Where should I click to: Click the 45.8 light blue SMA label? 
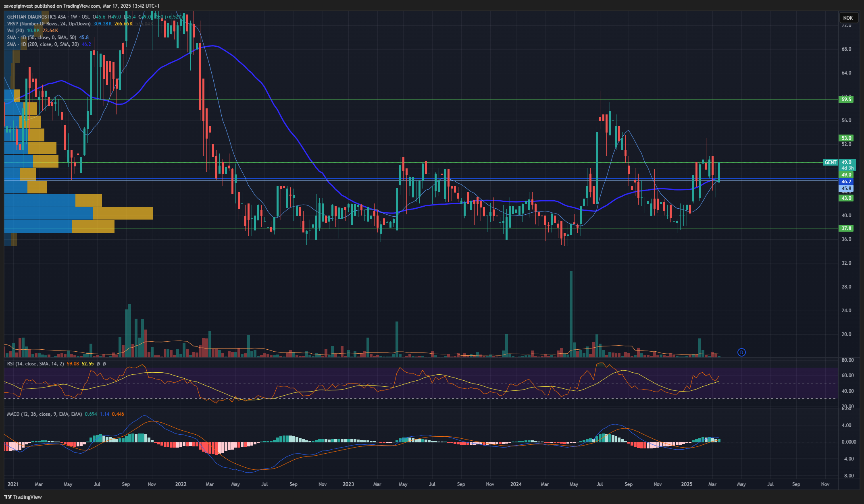(x=846, y=188)
